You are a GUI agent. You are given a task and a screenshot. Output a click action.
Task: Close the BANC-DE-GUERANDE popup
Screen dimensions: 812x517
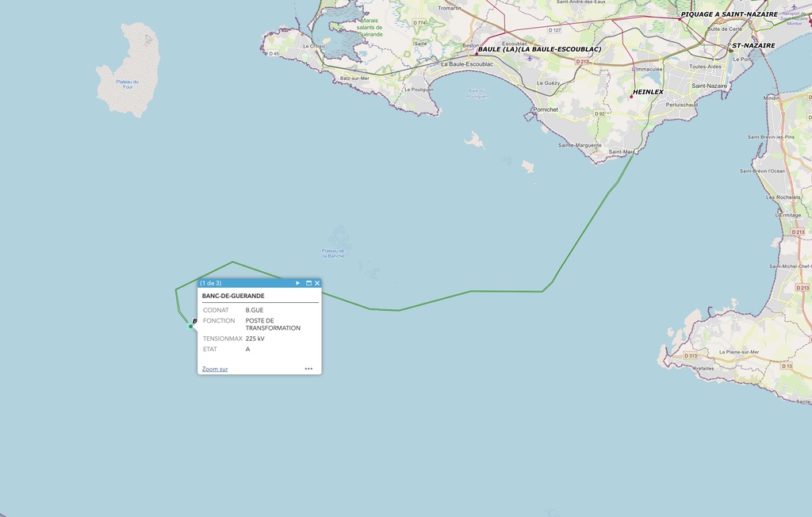click(x=317, y=283)
